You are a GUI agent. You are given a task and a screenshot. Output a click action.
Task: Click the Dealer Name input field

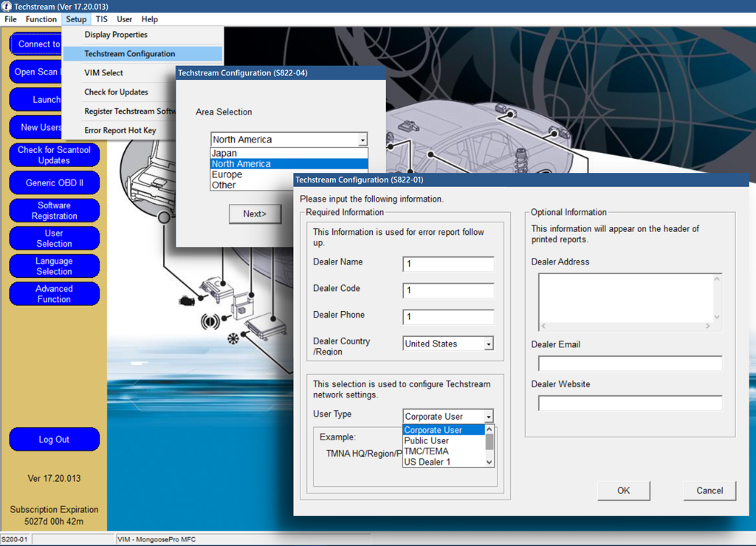click(x=448, y=265)
